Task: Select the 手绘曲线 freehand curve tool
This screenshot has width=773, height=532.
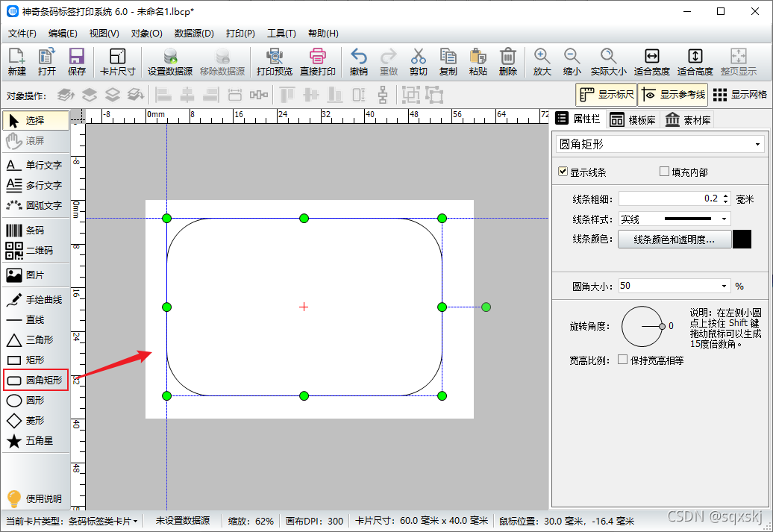Action: (x=36, y=299)
